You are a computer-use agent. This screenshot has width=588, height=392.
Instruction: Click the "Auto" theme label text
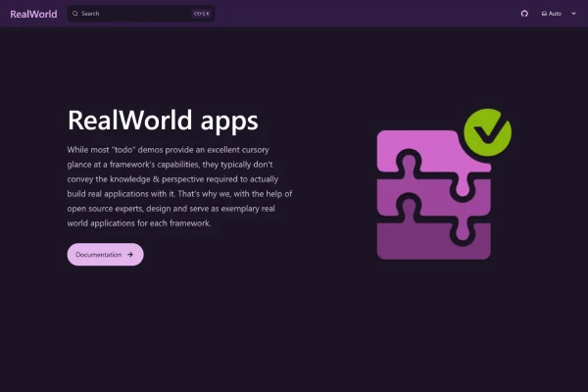point(556,14)
